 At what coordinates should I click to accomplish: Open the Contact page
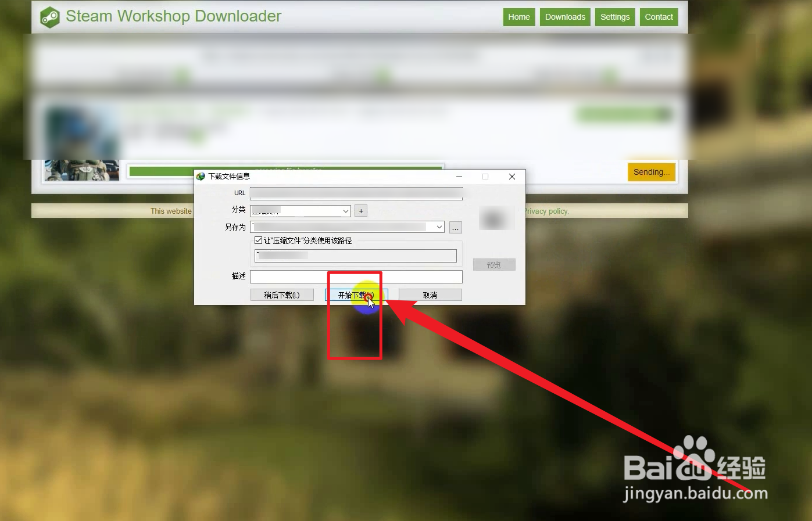pyautogui.click(x=659, y=17)
